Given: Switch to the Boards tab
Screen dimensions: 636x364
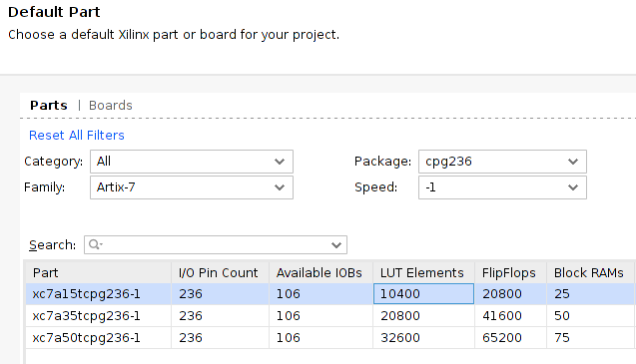Looking at the screenshot, I should point(110,106).
